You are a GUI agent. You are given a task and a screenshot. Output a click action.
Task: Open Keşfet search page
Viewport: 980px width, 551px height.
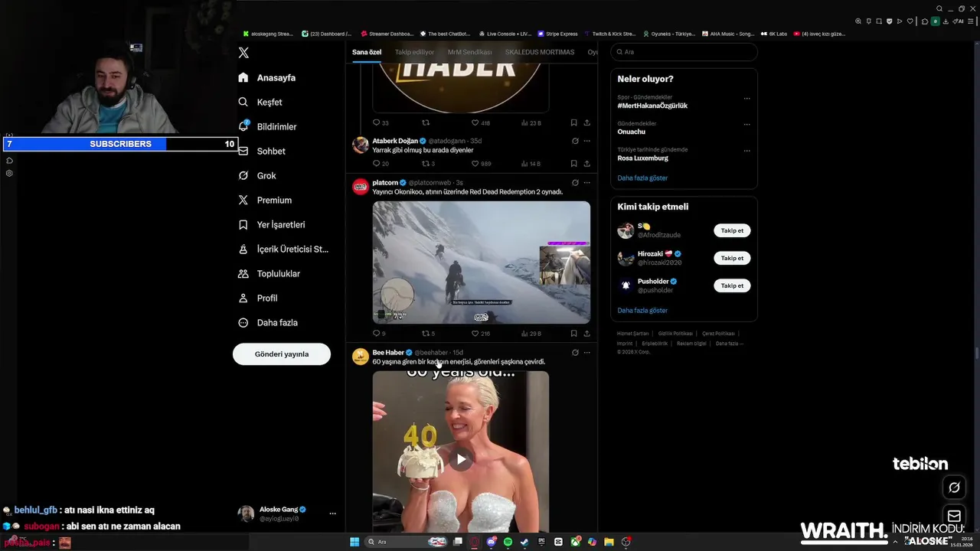(x=260, y=102)
